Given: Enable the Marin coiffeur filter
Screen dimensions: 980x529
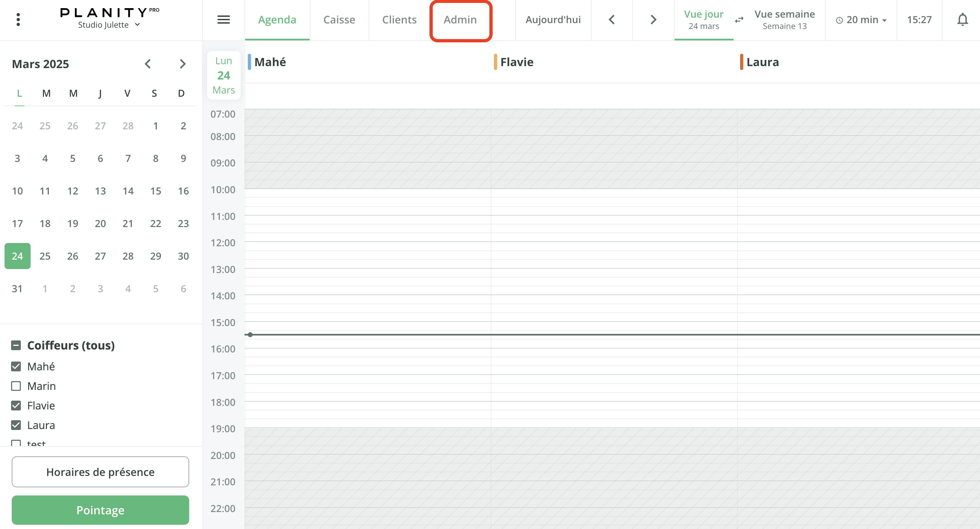Looking at the screenshot, I should click(x=16, y=386).
